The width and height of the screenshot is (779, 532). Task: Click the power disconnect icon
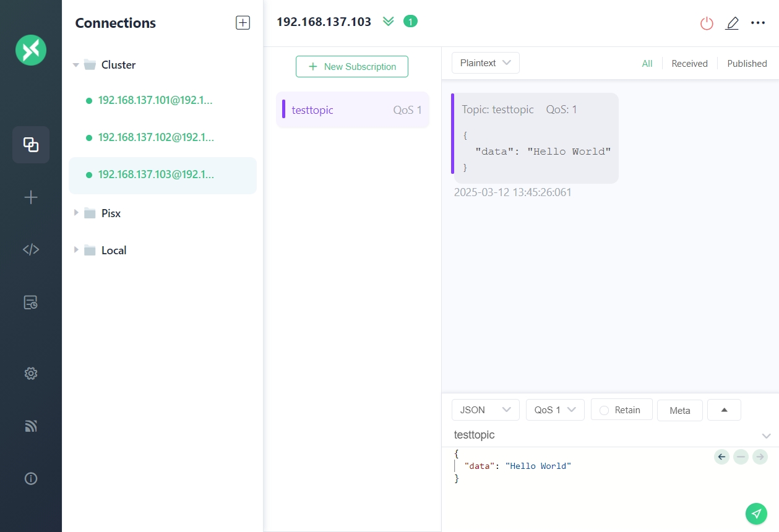pos(707,24)
